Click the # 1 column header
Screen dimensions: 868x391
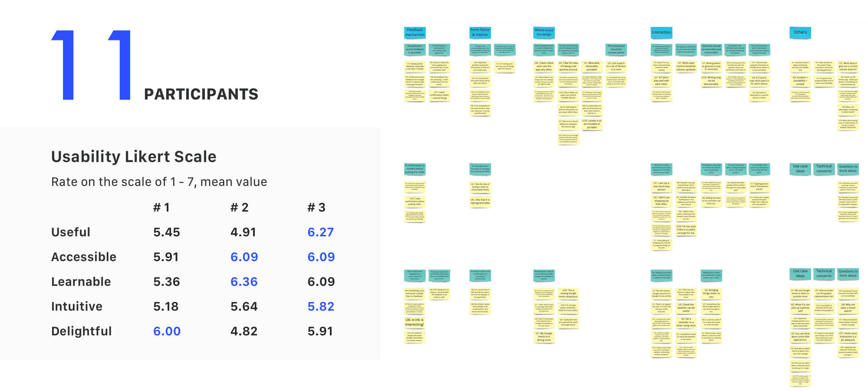[x=161, y=208]
